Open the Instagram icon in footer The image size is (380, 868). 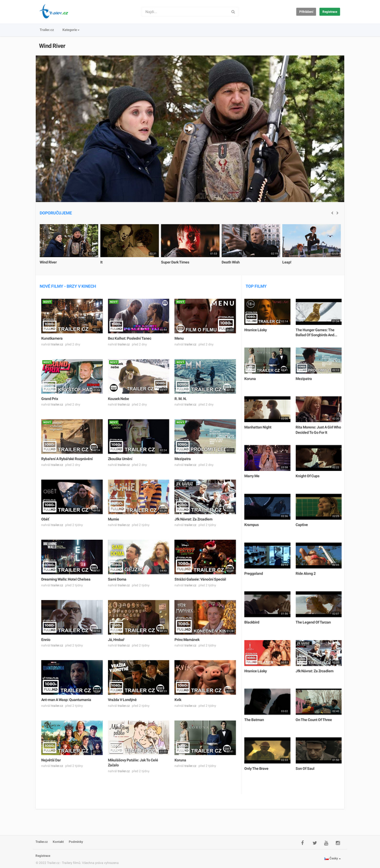338,843
